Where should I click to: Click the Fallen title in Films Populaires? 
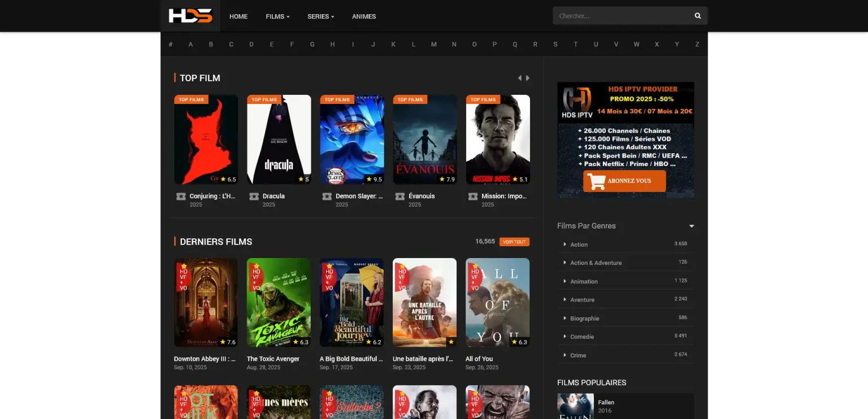point(606,402)
